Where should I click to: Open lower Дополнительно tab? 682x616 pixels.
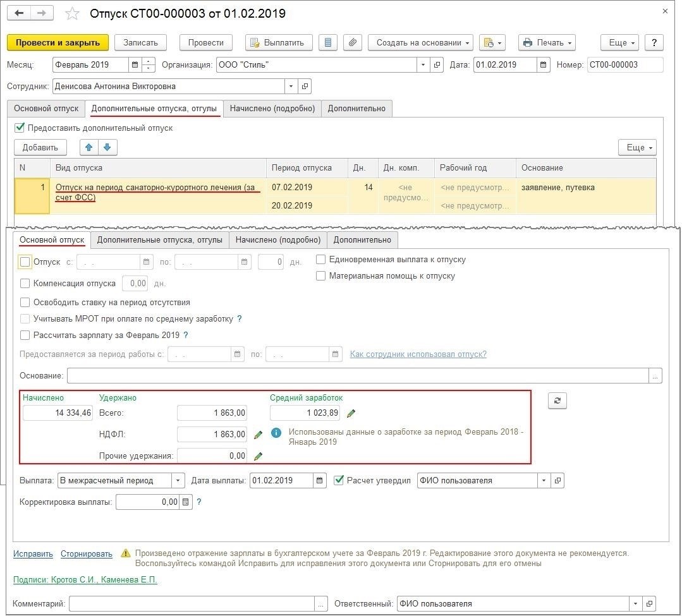point(362,240)
